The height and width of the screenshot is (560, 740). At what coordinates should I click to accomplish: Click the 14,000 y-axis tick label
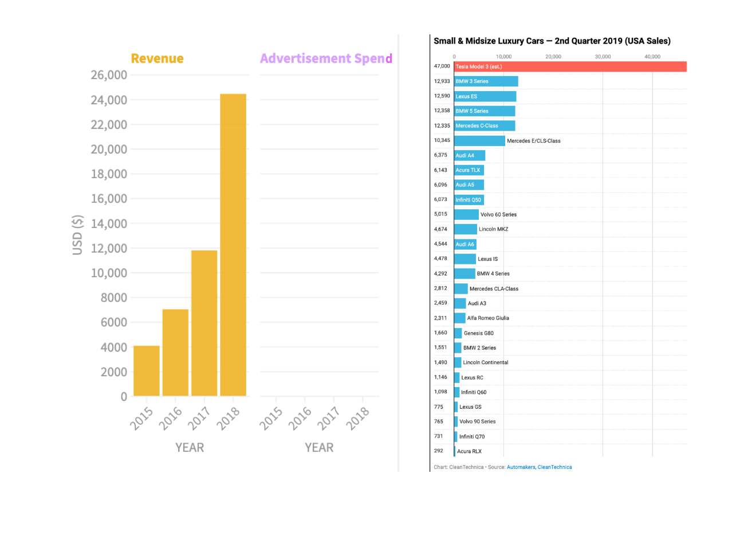click(x=109, y=224)
